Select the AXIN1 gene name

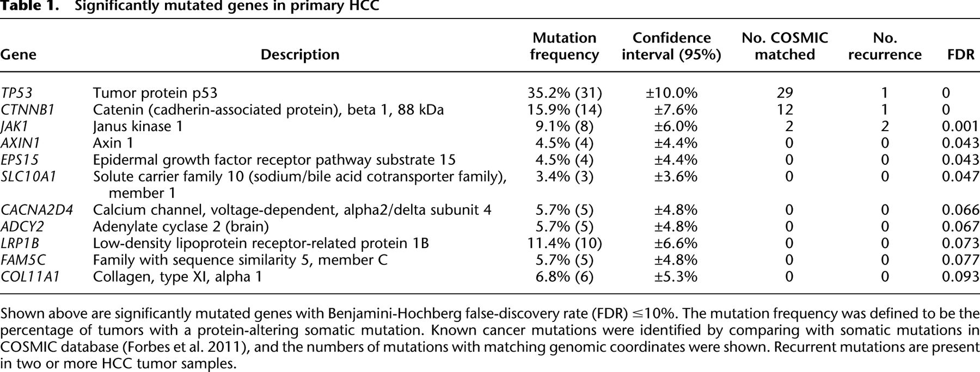point(20,144)
